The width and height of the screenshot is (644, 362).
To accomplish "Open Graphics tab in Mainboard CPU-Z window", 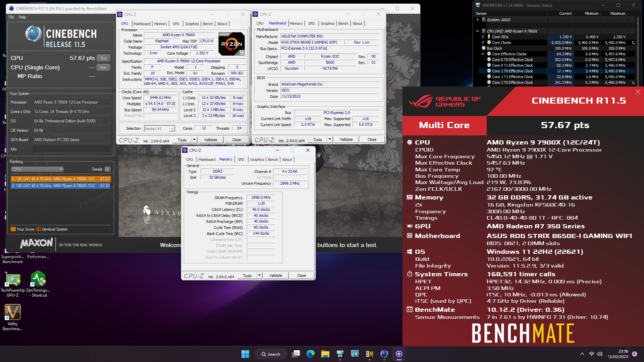I will click(327, 23).
